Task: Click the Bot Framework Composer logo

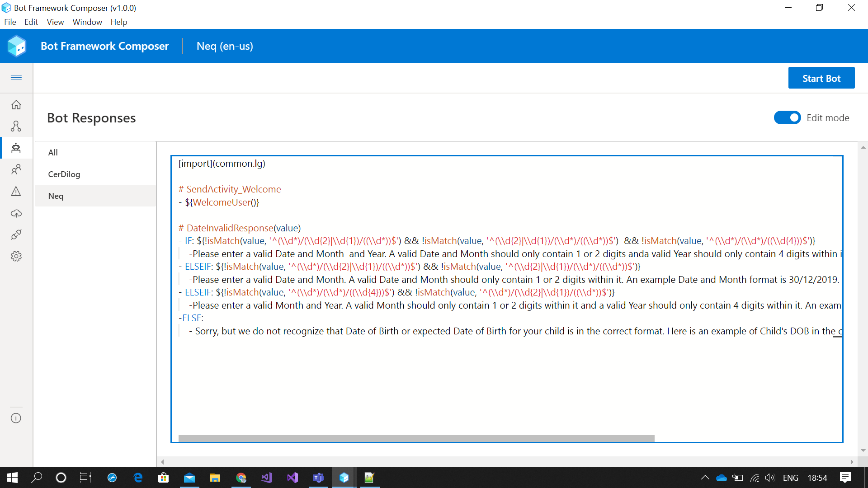Action: tap(17, 46)
